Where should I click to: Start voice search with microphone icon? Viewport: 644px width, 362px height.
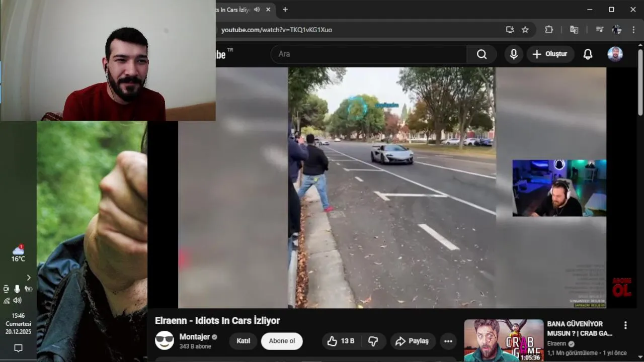tap(514, 54)
